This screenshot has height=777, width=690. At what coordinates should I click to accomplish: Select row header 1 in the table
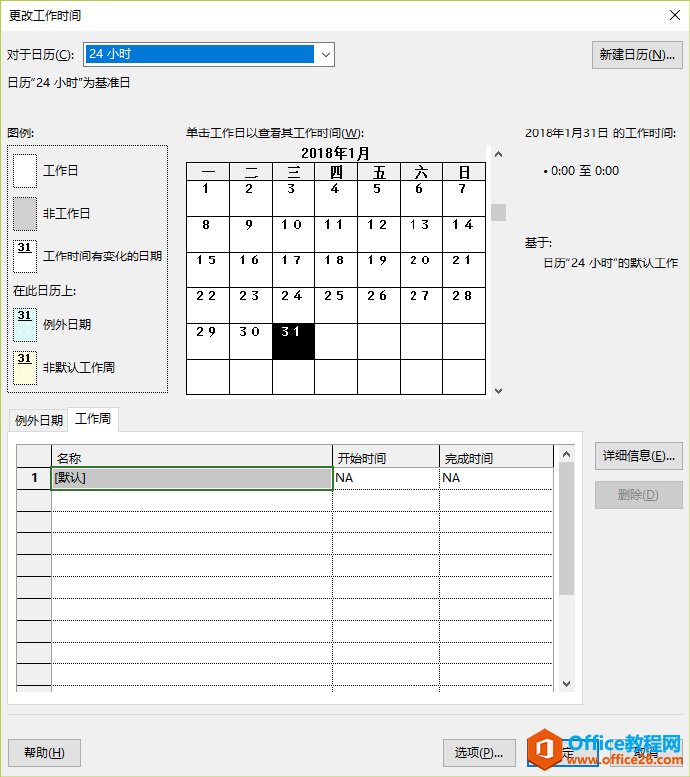pyautogui.click(x=34, y=479)
